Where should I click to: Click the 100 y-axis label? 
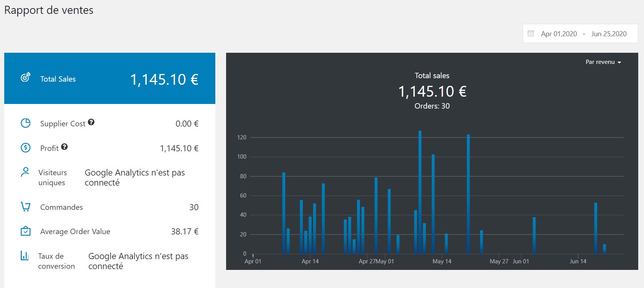pos(242,157)
